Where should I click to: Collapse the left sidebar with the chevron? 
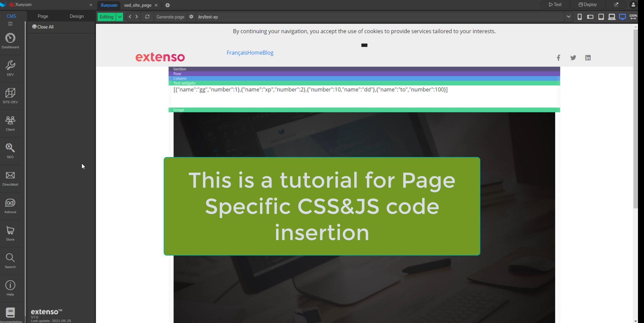click(x=91, y=5)
